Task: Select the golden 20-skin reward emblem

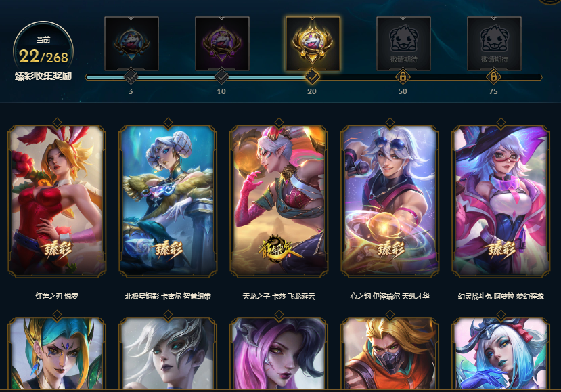Action: pos(313,43)
